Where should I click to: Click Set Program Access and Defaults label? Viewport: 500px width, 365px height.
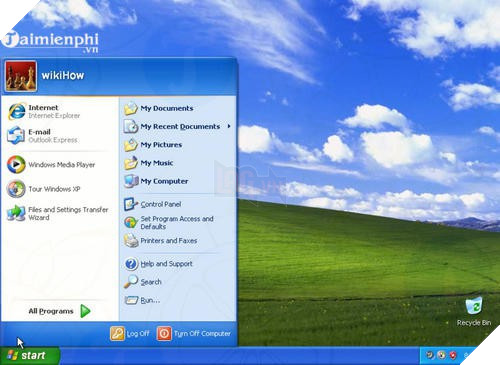pyautogui.click(x=177, y=223)
